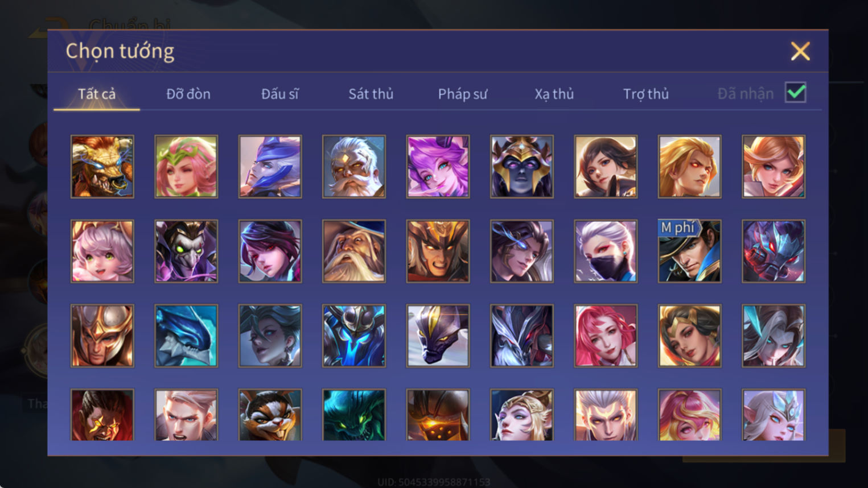The height and width of the screenshot is (488, 868).
Task: Pick the black panther hero portrait
Action: click(x=438, y=336)
